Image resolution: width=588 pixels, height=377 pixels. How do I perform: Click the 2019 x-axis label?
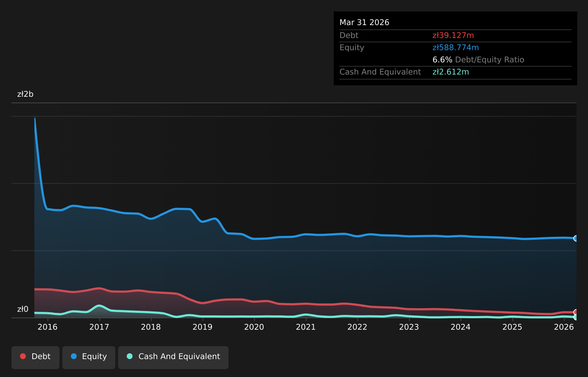pyautogui.click(x=203, y=327)
